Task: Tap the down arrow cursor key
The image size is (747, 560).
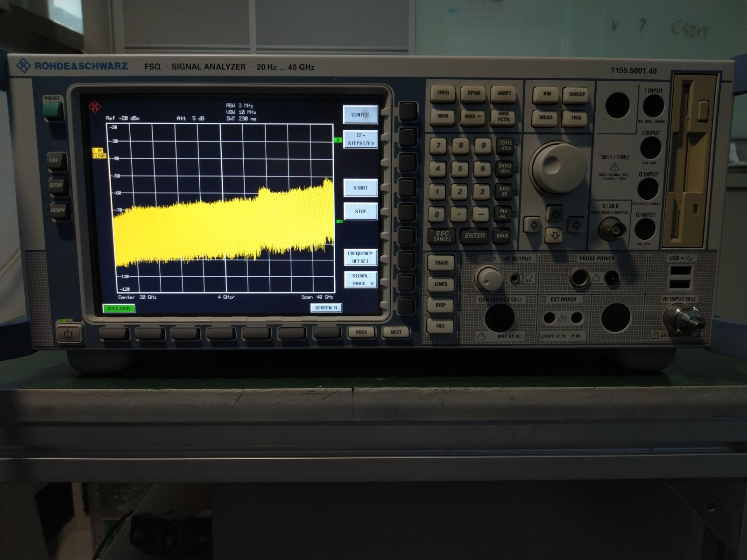Action: coord(555,236)
